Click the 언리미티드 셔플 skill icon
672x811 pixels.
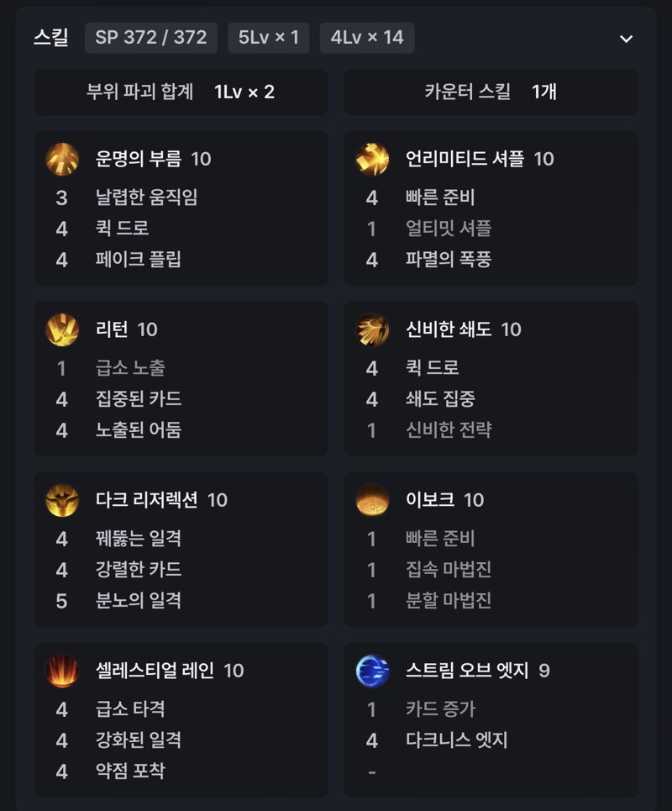372,159
